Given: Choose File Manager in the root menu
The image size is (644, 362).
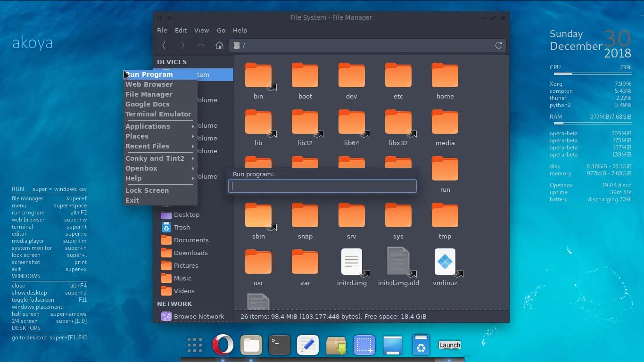Looking at the screenshot, I should point(160,94).
